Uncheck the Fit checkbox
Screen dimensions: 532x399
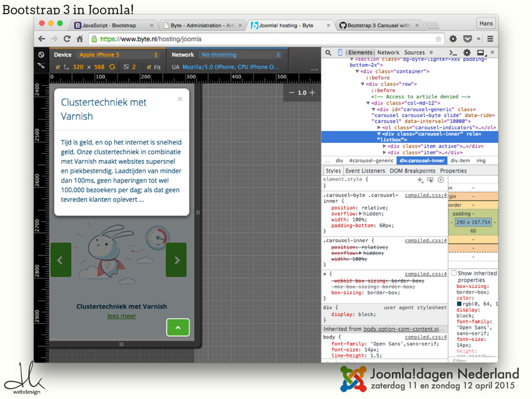(149, 67)
